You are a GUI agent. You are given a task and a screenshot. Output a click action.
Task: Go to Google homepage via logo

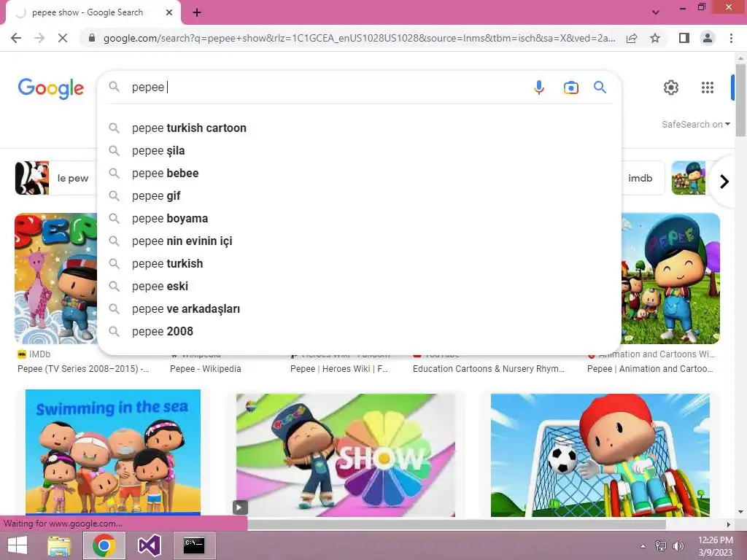click(51, 88)
